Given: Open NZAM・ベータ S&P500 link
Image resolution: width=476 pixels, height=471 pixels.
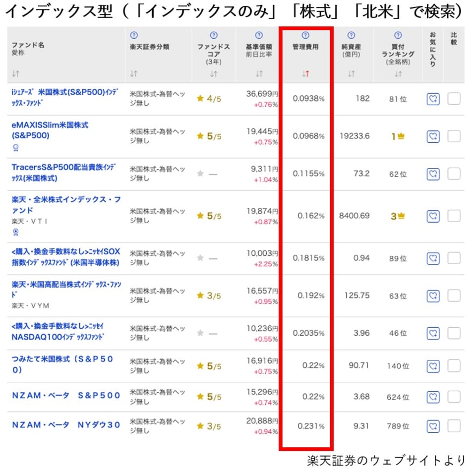Looking at the screenshot, I should click(66, 396).
